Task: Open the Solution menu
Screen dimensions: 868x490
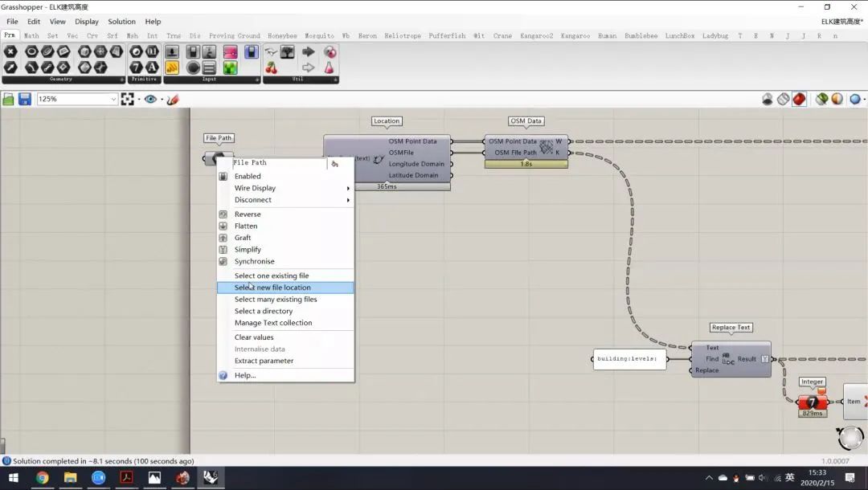Action: tap(122, 22)
